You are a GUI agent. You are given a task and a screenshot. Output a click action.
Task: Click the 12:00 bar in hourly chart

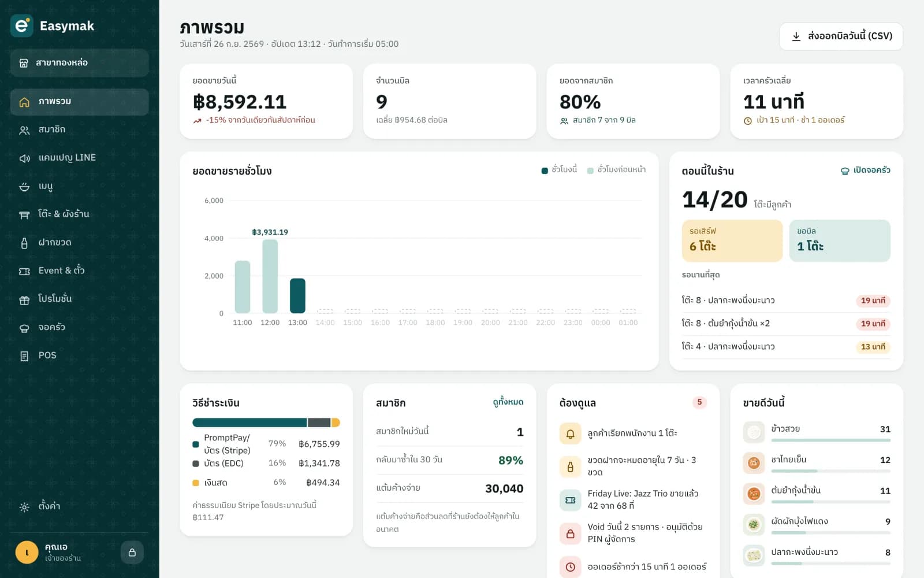point(270,276)
